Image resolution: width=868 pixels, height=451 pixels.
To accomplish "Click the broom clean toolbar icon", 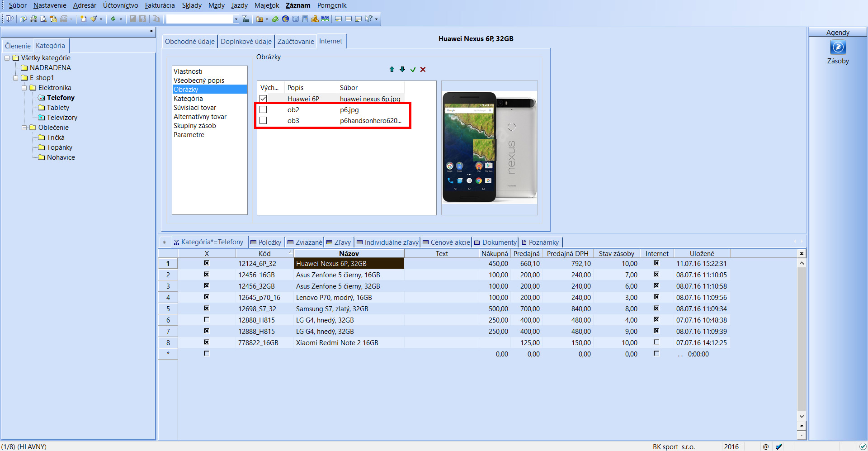I will click(x=94, y=19).
